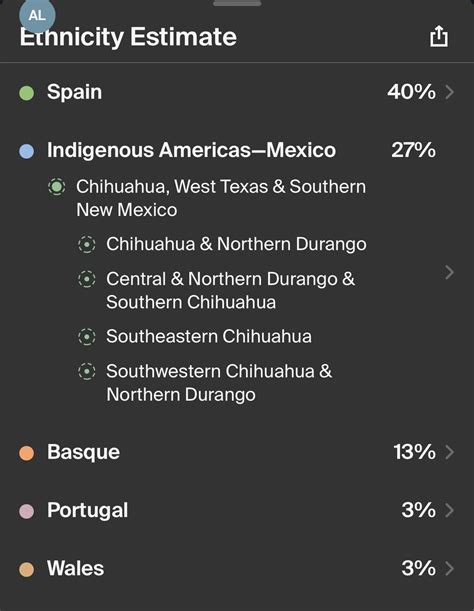Tap the Southwestern Chihuahua dotted circle icon
This screenshot has width=474, height=611.
(87, 371)
